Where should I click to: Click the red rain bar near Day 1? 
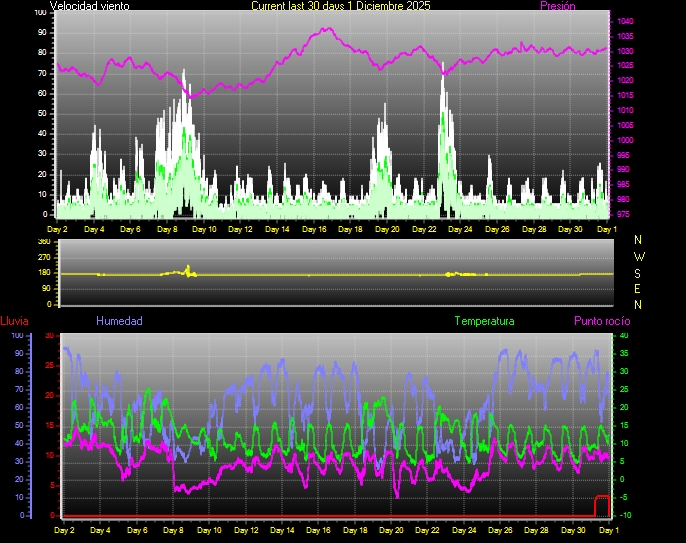click(x=602, y=505)
